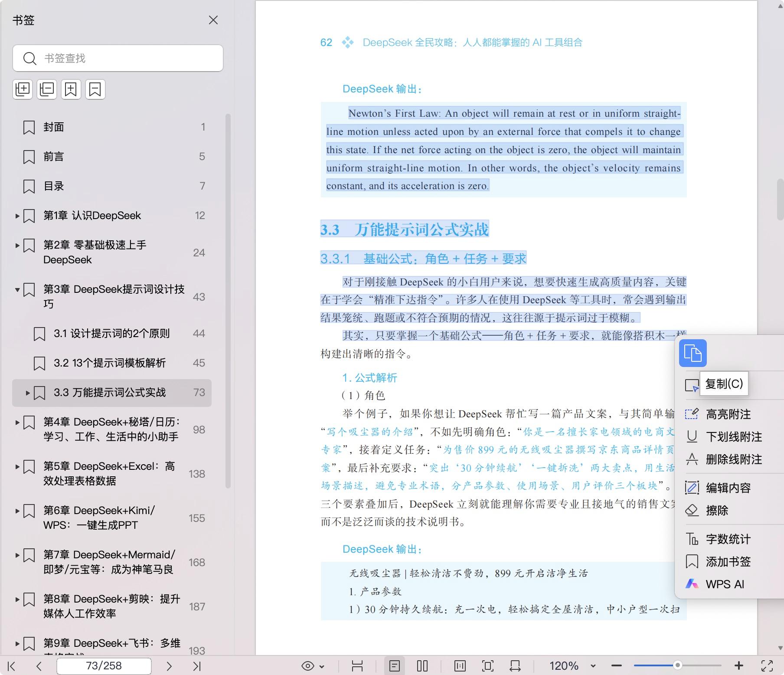
Task: Click the zoom slider handle
Action: (x=677, y=665)
